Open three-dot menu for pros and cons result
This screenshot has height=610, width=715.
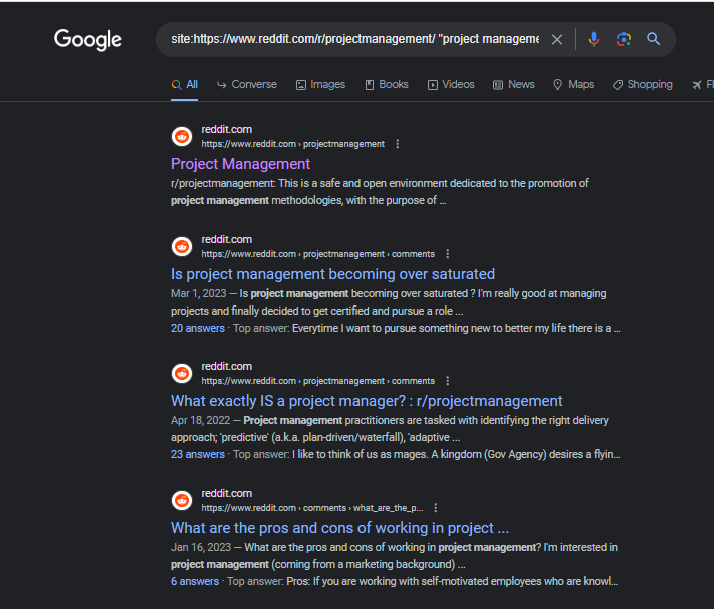click(436, 508)
